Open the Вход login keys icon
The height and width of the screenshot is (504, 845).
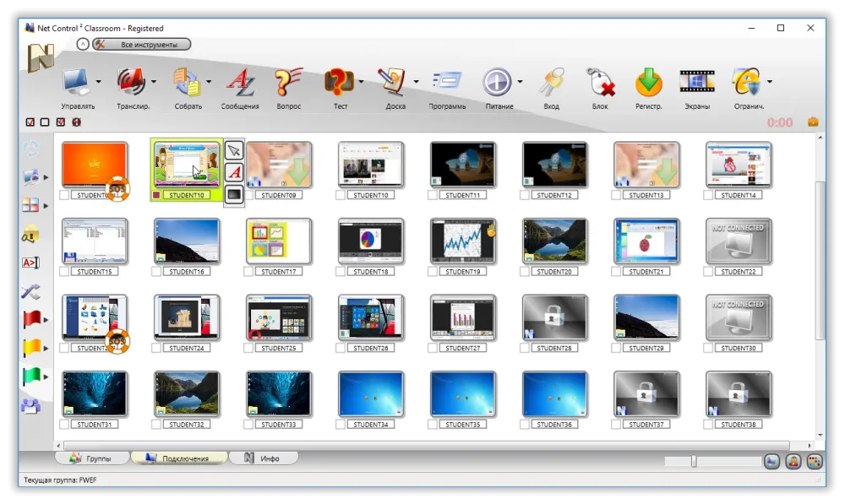[x=552, y=84]
